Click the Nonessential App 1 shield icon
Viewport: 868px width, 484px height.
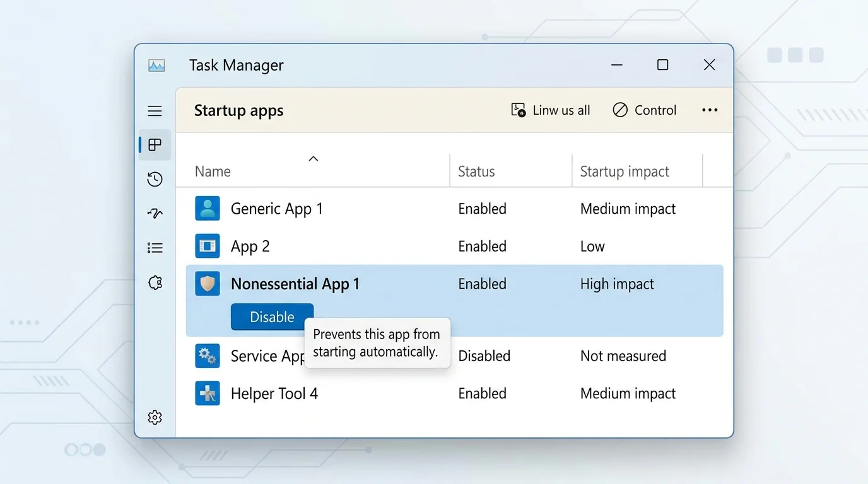coord(208,284)
